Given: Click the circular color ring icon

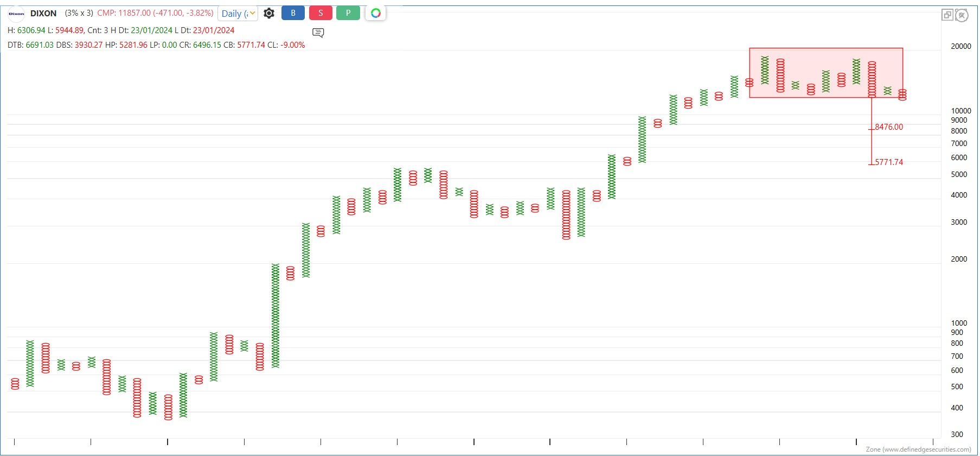Looking at the screenshot, I should (375, 13).
